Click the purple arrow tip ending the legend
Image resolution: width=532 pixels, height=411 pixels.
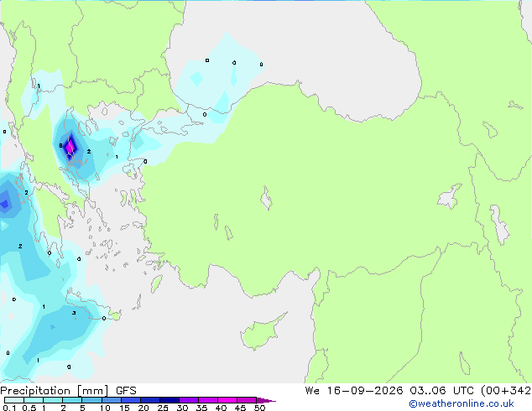pyautogui.click(x=266, y=401)
